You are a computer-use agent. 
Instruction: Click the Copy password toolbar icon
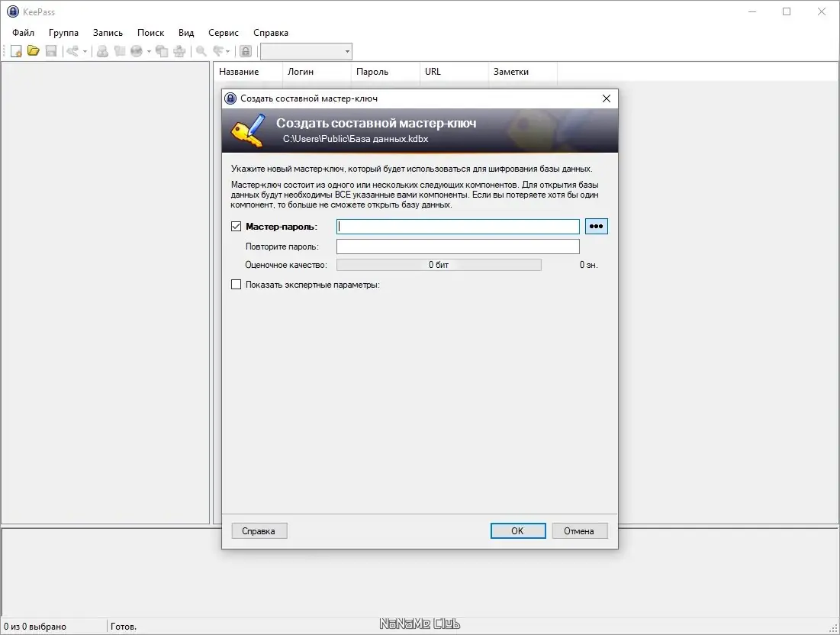[120, 51]
